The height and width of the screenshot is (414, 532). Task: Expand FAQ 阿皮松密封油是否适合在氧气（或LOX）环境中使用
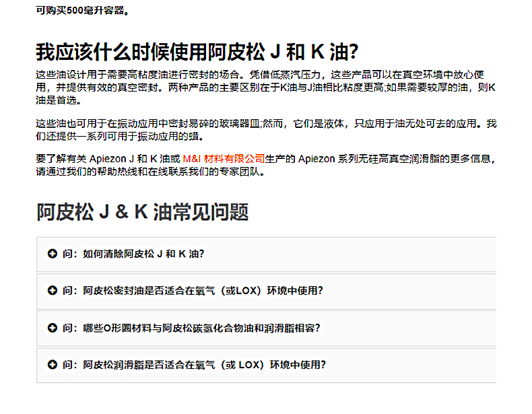tap(267, 291)
